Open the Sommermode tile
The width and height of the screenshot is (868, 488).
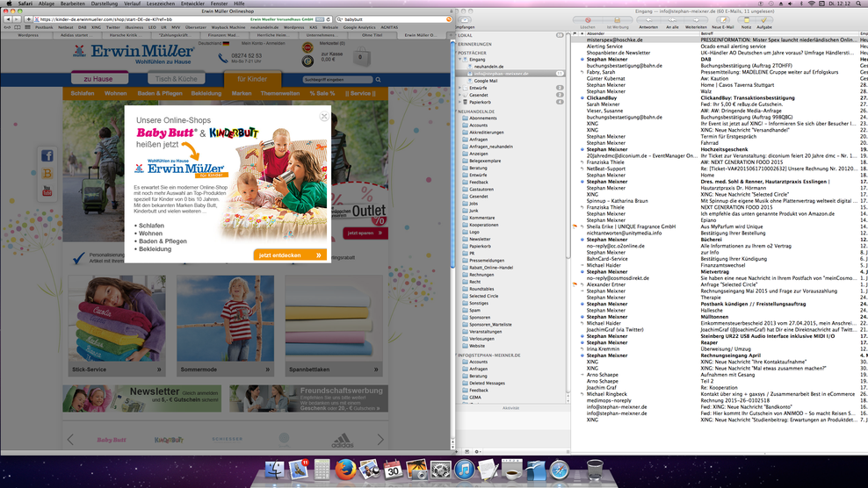click(225, 326)
